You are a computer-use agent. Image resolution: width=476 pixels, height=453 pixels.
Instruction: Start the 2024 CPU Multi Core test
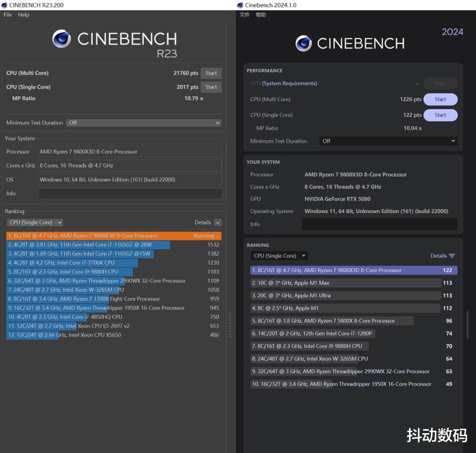tap(440, 99)
